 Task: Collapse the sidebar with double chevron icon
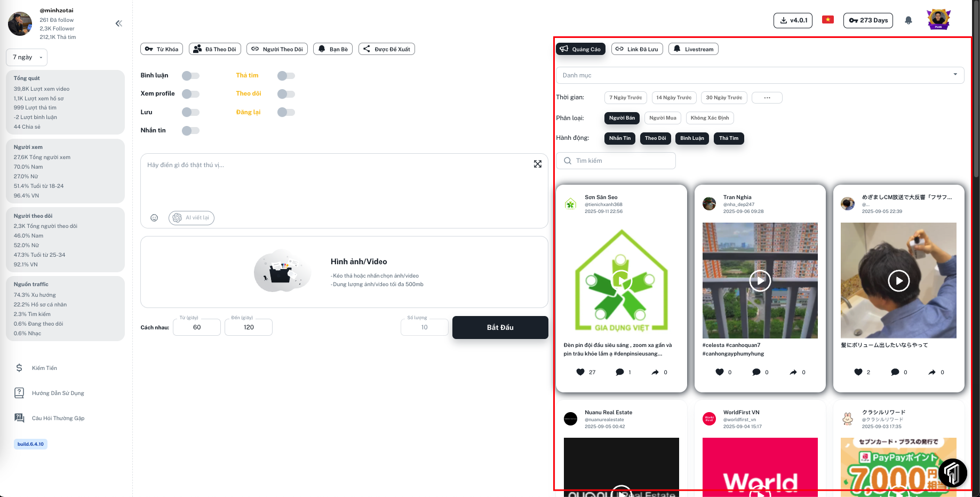tap(118, 23)
